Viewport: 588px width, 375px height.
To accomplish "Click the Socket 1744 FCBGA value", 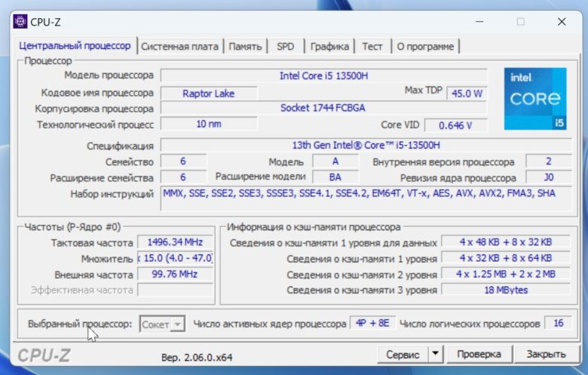I will pos(324,108).
